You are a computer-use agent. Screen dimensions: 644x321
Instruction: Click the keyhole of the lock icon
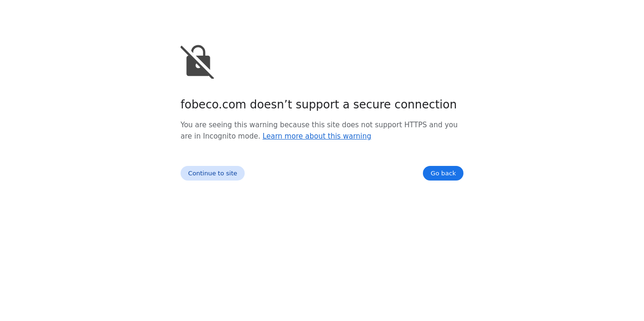click(x=198, y=65)
